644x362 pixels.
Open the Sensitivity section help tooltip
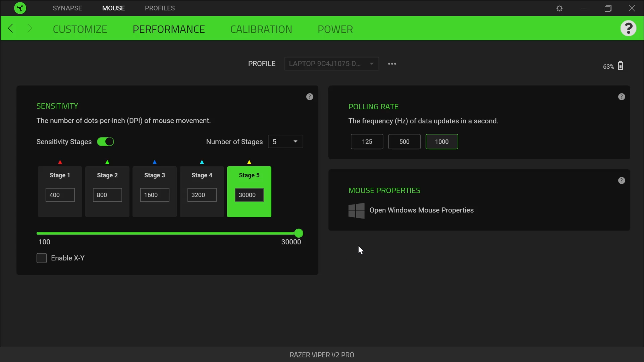pos(309,97)
